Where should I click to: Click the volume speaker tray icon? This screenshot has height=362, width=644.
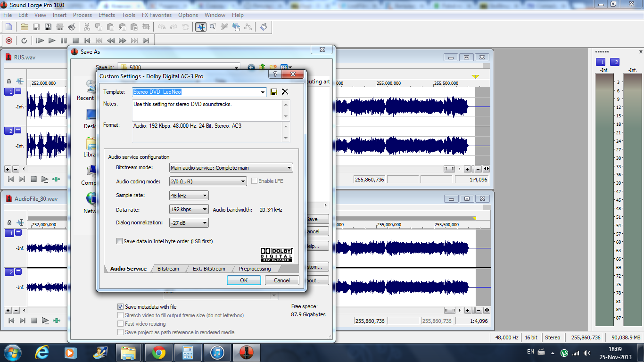pos(587,353)
